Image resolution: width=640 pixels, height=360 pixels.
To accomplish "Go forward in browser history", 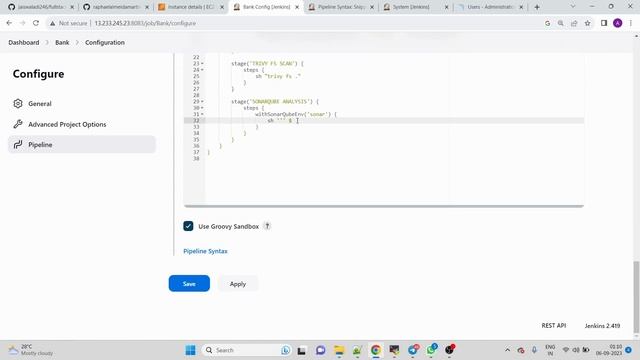I will pos(22,23).
